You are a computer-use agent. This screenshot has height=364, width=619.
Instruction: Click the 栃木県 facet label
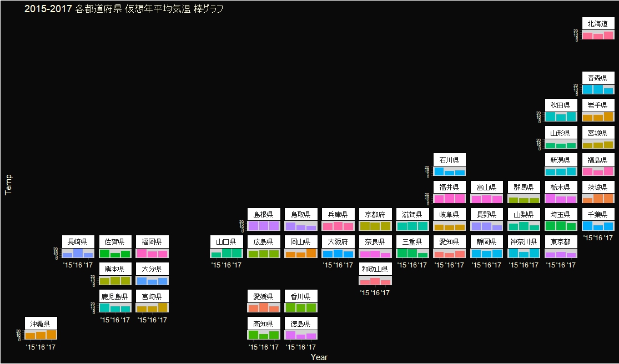point(561,188)
